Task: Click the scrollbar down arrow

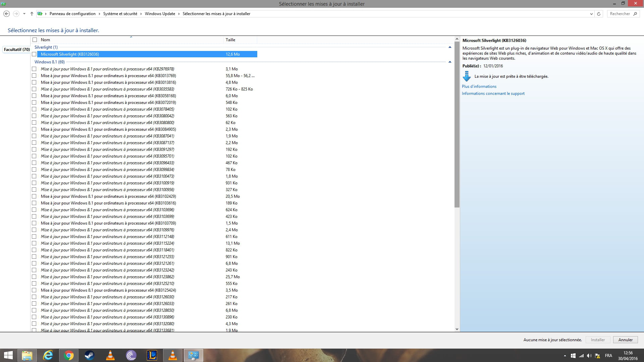Action: click(457, 329)
